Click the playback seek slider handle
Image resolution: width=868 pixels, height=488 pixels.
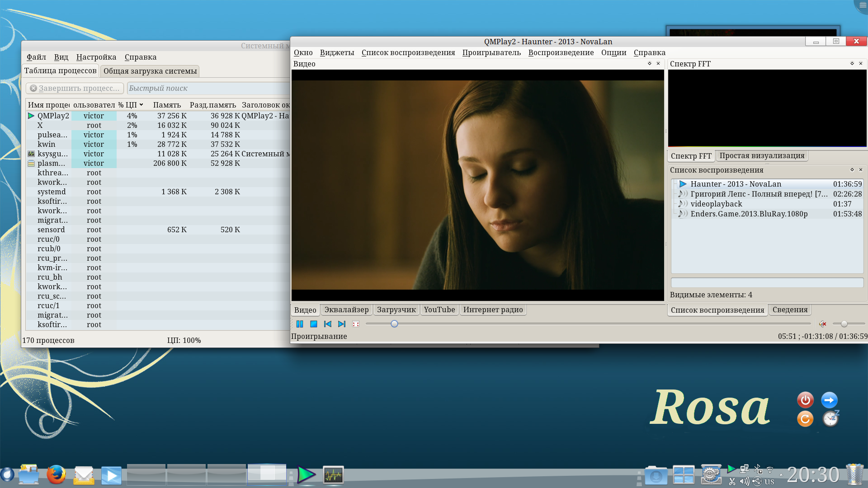(x=394, y=324)
